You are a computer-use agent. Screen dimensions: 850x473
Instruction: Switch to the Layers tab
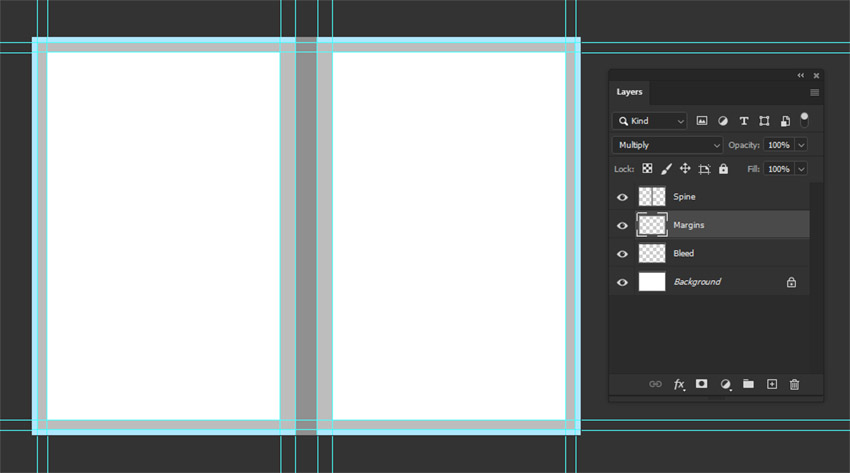[x=629, y=92]
